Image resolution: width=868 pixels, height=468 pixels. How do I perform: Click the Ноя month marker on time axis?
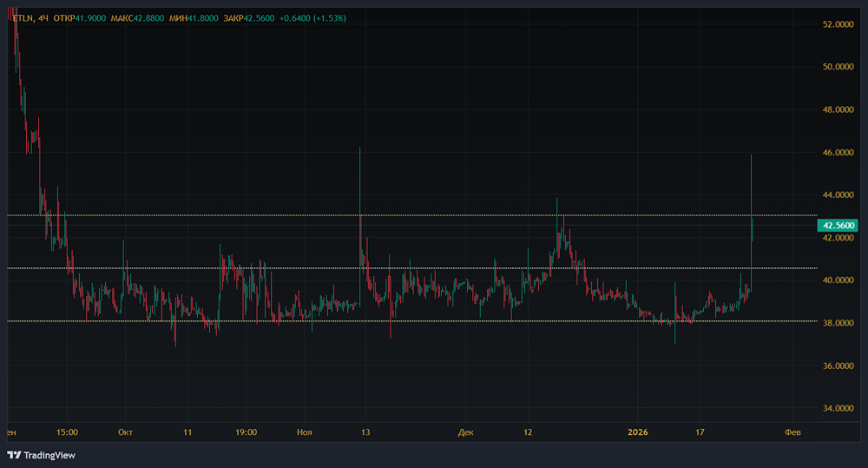[305, 432]
